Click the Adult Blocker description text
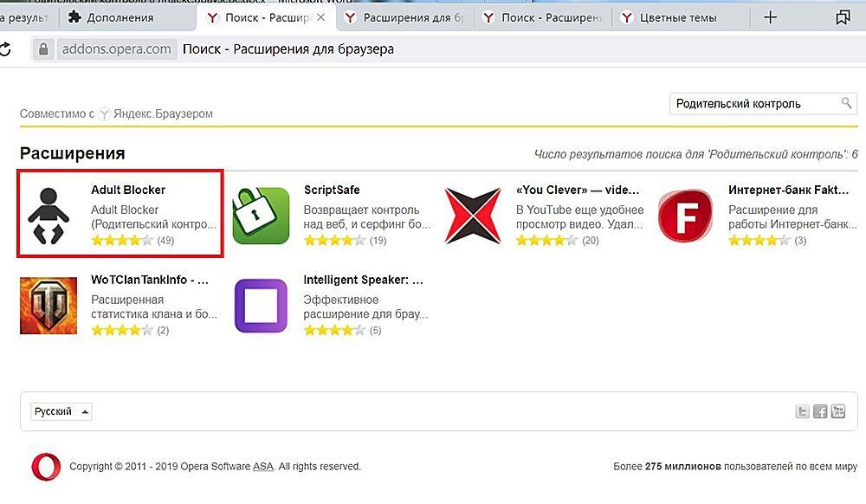The image size is (866, 504). (154, 217)
